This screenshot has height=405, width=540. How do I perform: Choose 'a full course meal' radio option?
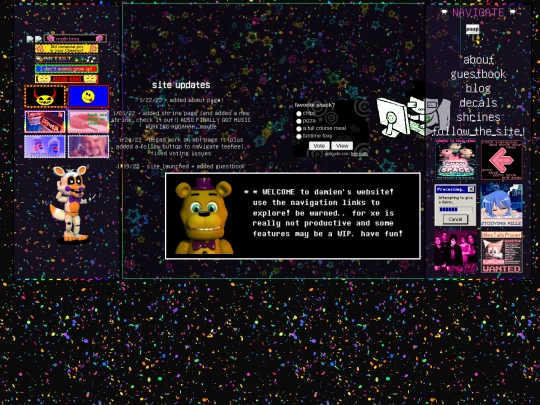pos(299,128)
